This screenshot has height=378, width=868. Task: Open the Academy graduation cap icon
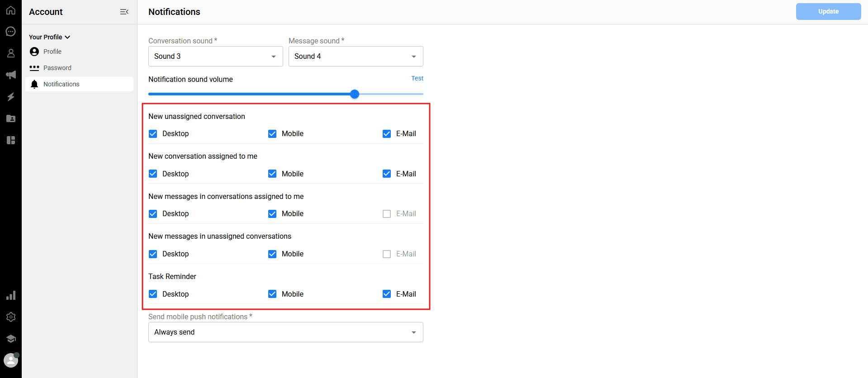tap(11, 339)
